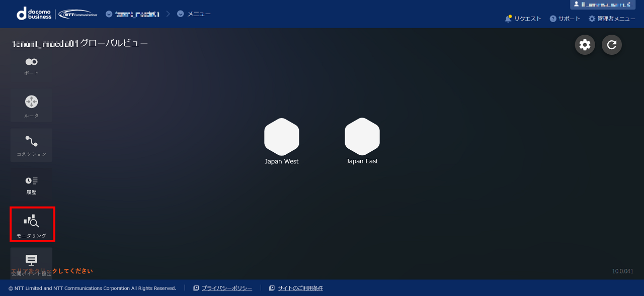This screenshot has height=296, width=644.
Task: Open リクエスト notifications with bell icon
Action: [x=523, y=19]
